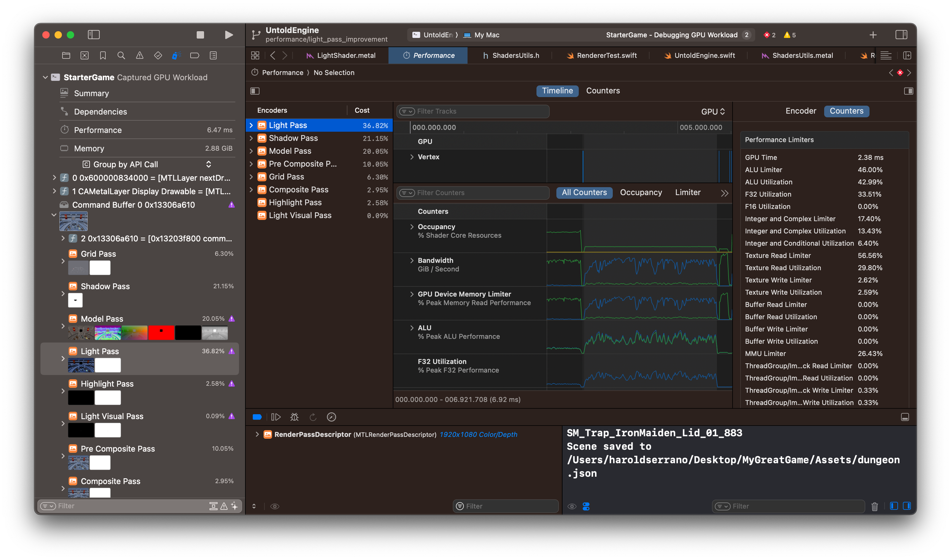
Task: Open the Report navigator icon
Action: 213,56
